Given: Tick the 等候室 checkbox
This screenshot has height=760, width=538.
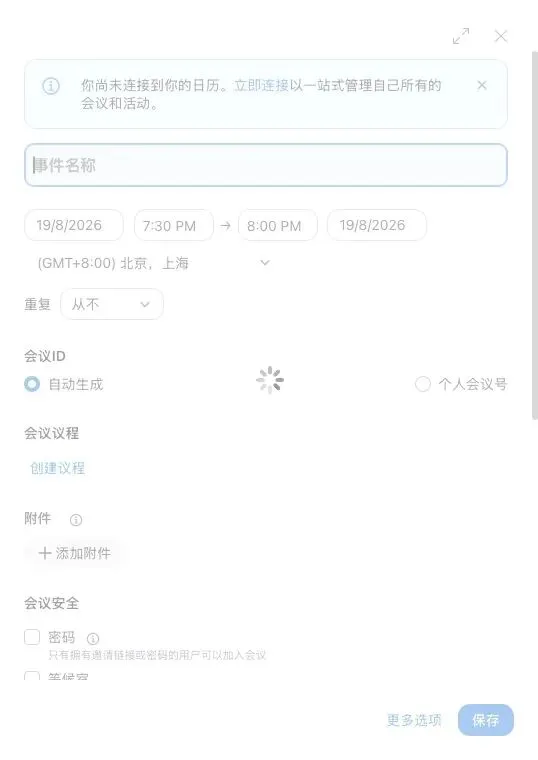Looking at the screenshot, I should (x=32, y=676).
